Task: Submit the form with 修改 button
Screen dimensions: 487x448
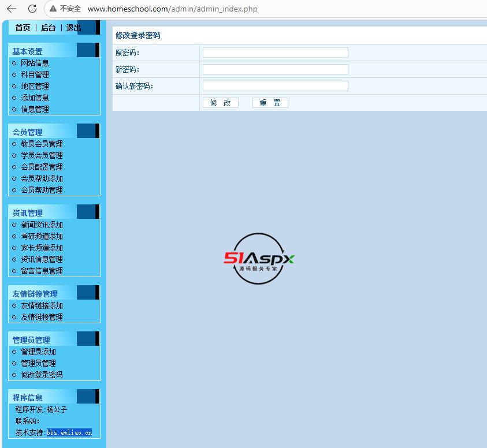Action: pyautogui.click(x=221, y=103)
